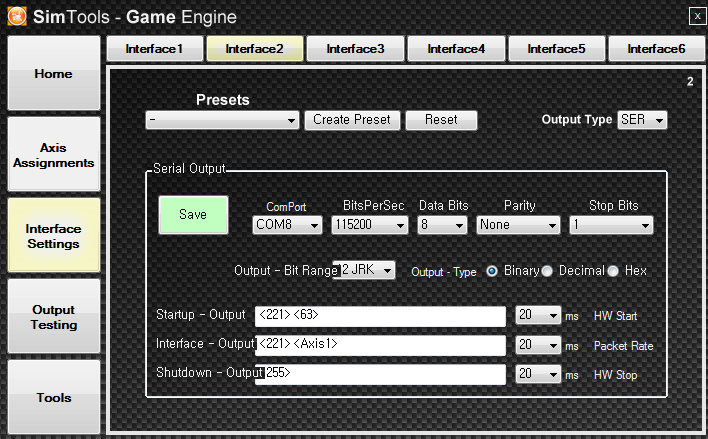This screenshot has width=708, height=439.
Task: Open the Data Bits dropdown
Action: tap(442, 225)
